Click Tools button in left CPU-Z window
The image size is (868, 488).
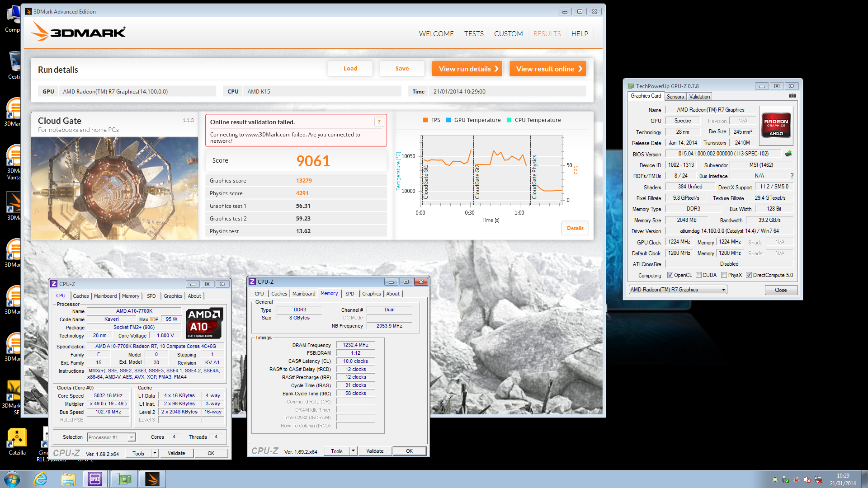(138, 453)
